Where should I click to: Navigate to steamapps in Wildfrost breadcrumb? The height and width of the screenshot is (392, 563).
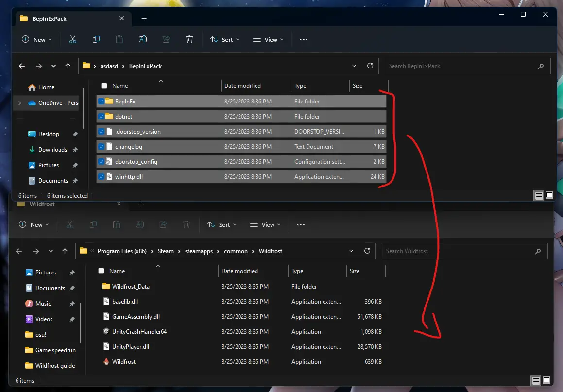(199, 251)
